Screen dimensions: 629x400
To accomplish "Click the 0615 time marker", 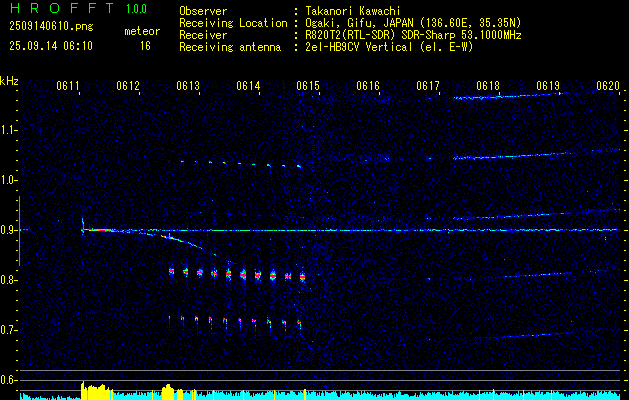I will click(x=308, y=86).
